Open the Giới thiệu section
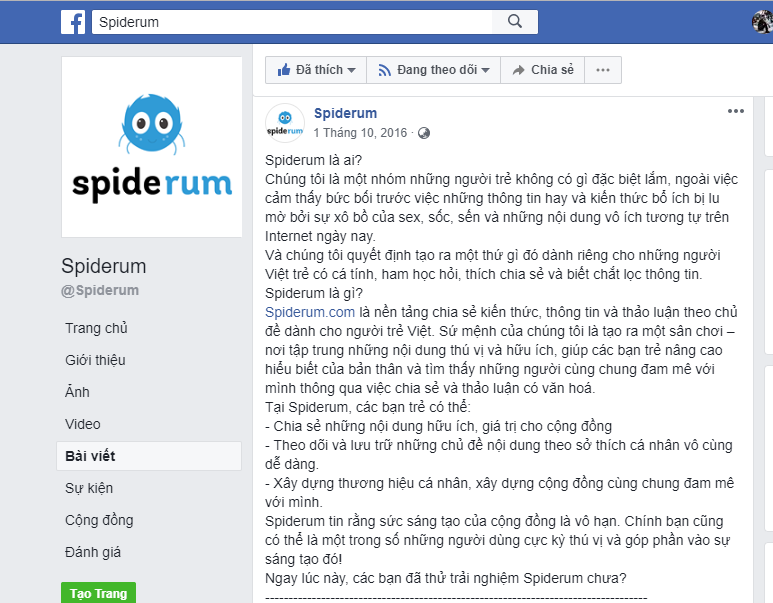Image resolution: width=773 pixels, height=603 pixels. coord(95,360)
